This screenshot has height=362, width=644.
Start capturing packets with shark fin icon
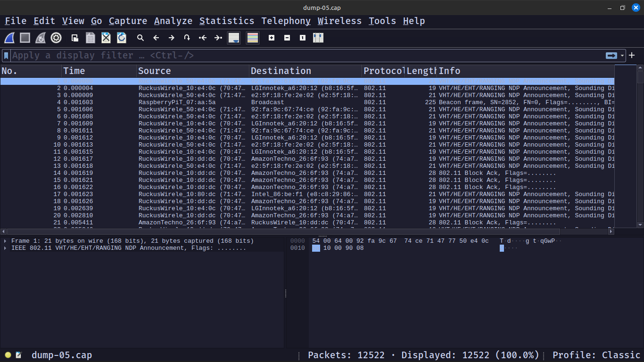(9, 38)
